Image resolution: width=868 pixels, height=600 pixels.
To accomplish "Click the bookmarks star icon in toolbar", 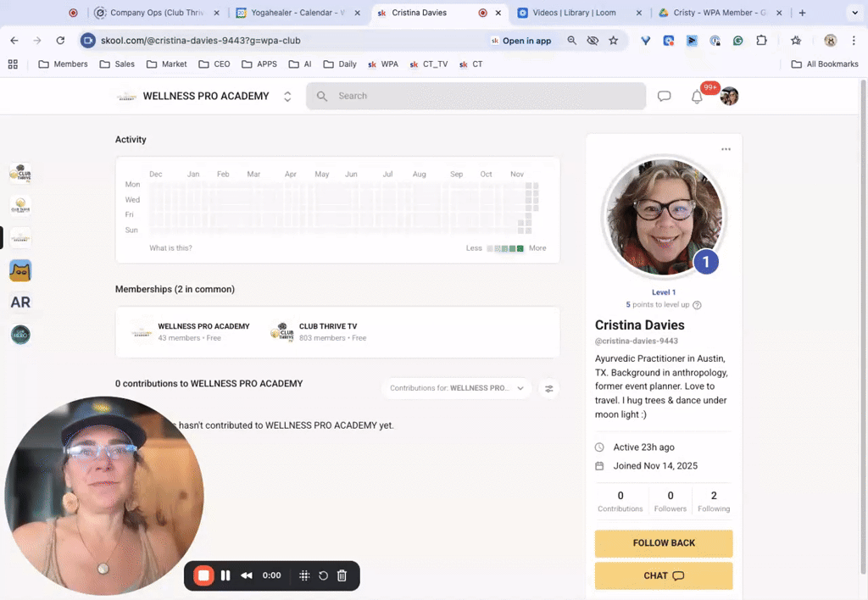I will pos(796,41).
